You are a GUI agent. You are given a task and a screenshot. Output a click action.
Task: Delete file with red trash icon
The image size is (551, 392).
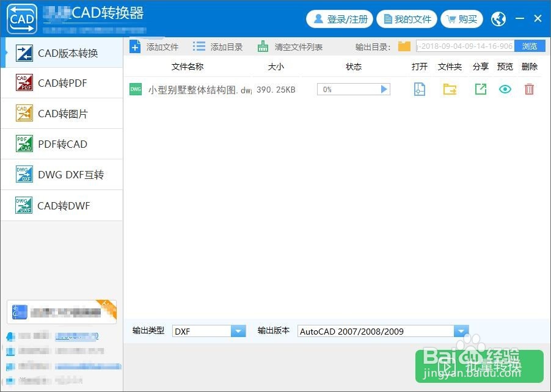[529, 89]
